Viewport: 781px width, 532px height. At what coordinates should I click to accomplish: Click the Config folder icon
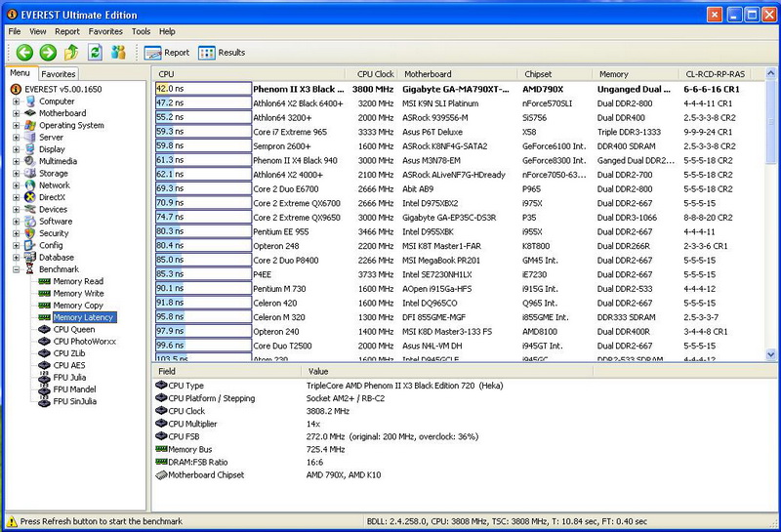pyautogui.click(x=30, y=245)
